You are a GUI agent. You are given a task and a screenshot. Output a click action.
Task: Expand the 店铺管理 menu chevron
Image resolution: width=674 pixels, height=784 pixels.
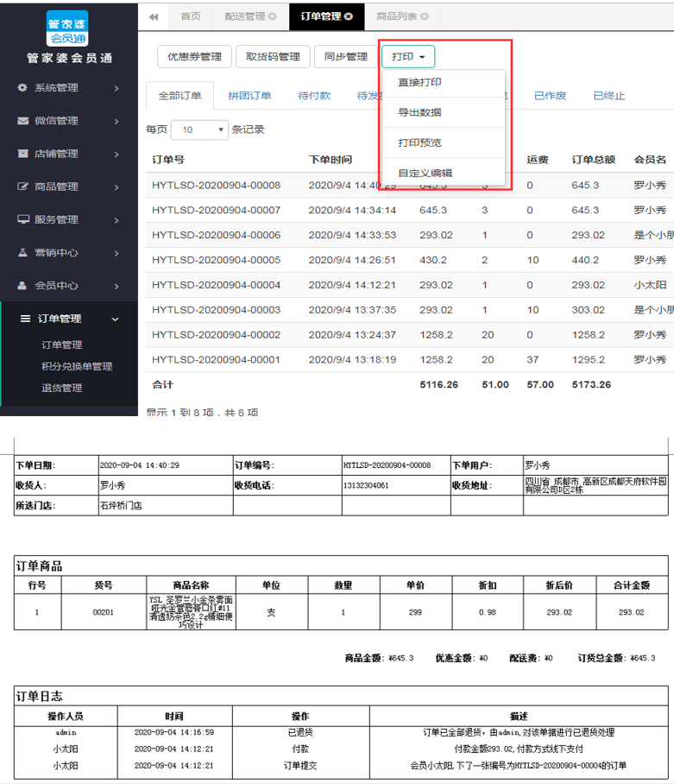pyautogui.click(x=116, y=155)
